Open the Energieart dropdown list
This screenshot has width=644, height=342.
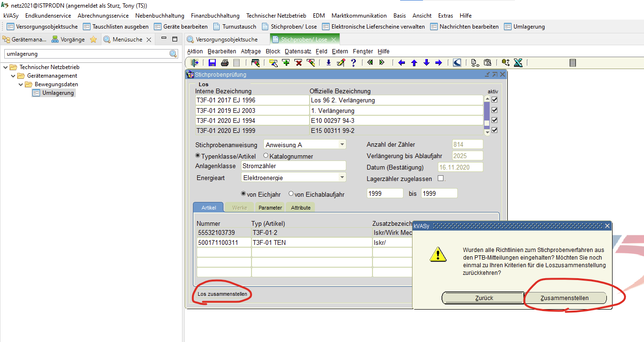(342, 177)
